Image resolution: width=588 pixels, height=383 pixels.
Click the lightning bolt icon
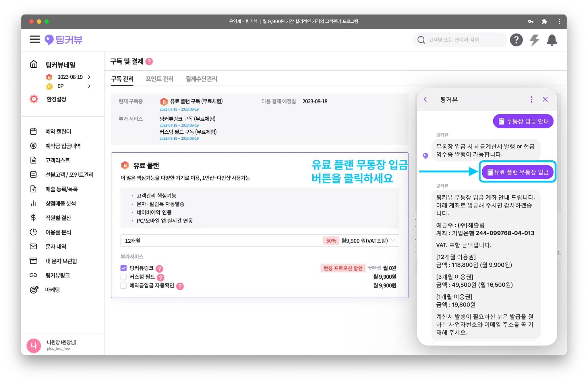pyautogui.click(x=534, y=40)
